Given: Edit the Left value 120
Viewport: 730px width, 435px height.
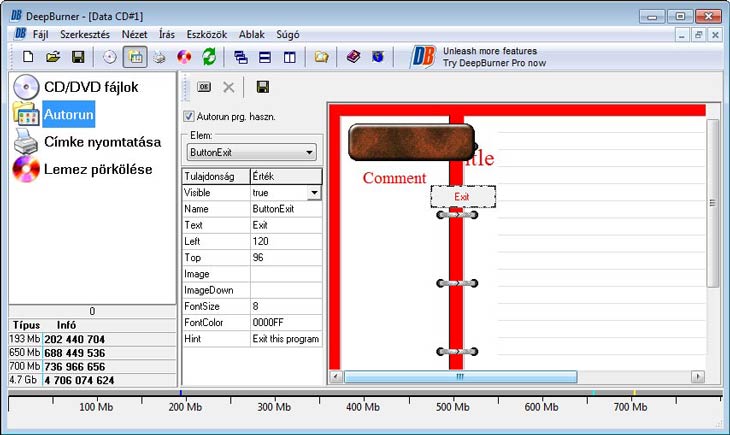Looking at the screenshot, I should [285, 241].
